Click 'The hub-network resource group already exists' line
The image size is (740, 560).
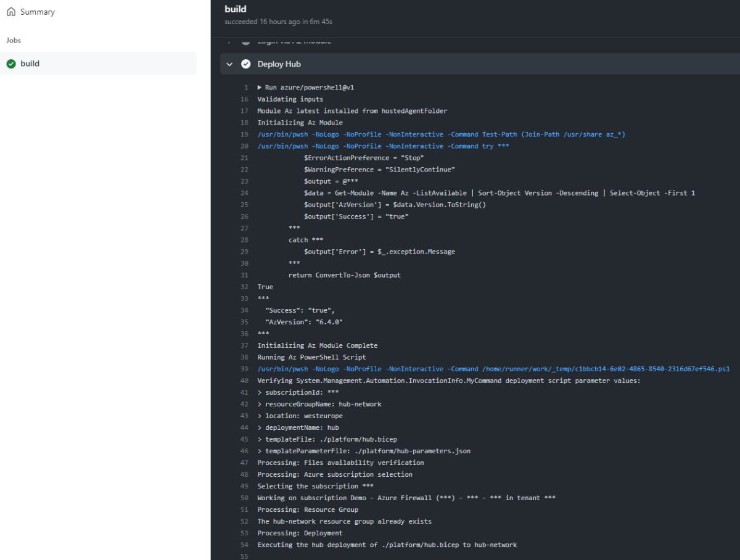click(345, 521)
